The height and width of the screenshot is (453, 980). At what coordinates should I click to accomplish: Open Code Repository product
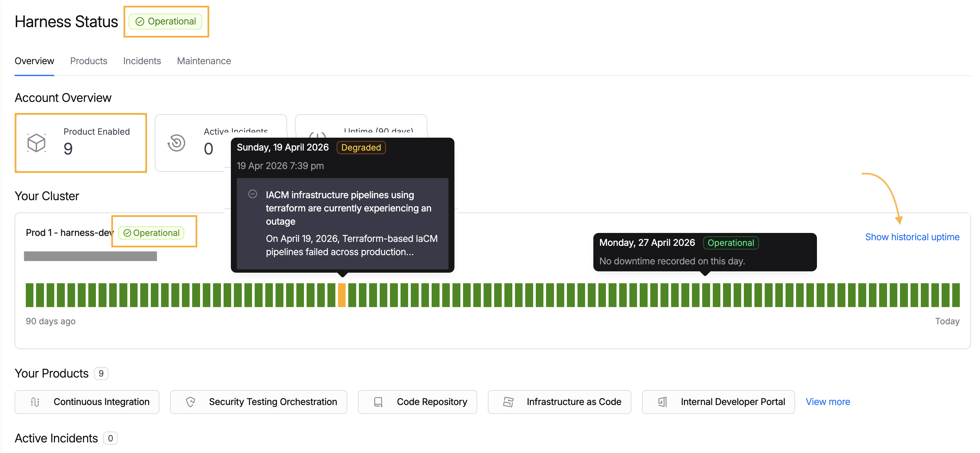[417, 402]
